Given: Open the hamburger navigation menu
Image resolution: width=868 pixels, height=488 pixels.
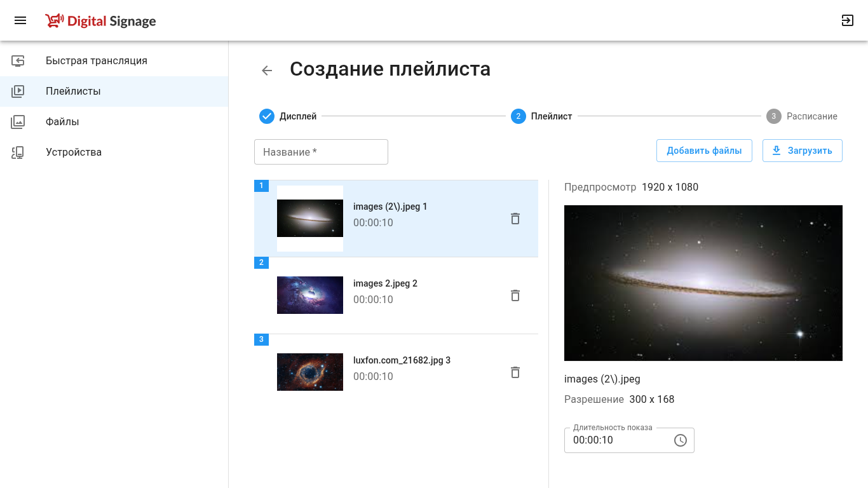Looking at the screenshot, I should click(20, 20).
